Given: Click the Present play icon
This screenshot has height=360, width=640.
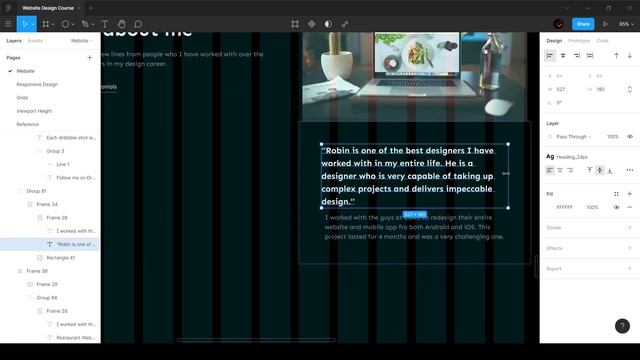Looking at the screenshot, I should click(605, 24).
